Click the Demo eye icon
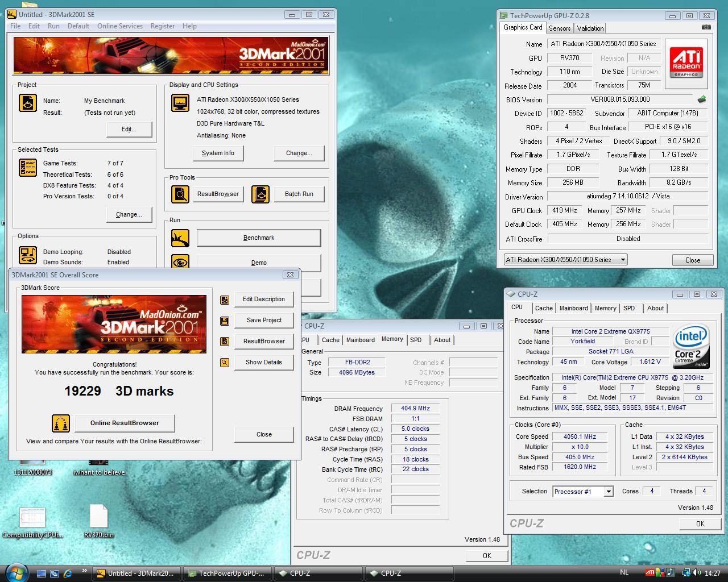This screenshot has width=728, height=582. pyautogui.click(x=180, y=262)
